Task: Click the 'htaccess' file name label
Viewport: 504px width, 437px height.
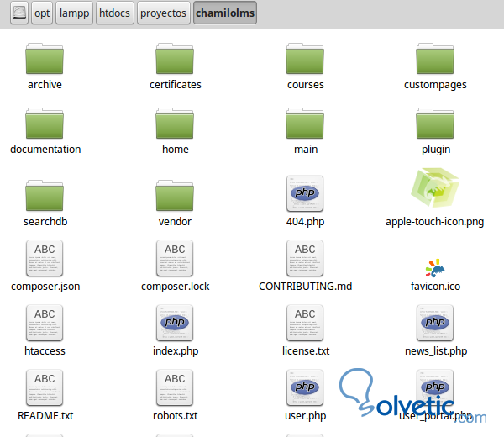Action: (x=45, y=350)
